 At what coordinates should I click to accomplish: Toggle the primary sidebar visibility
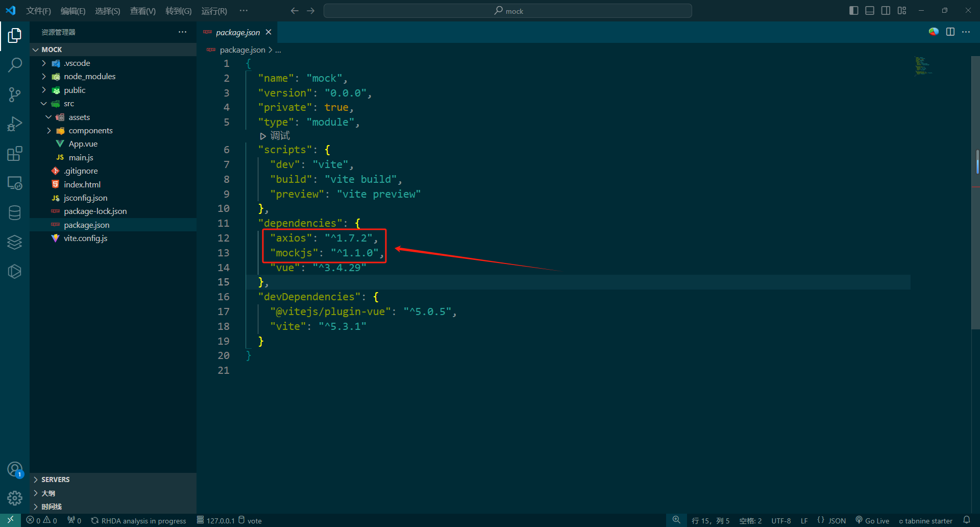pyautogui.click(x=853, y=11)
